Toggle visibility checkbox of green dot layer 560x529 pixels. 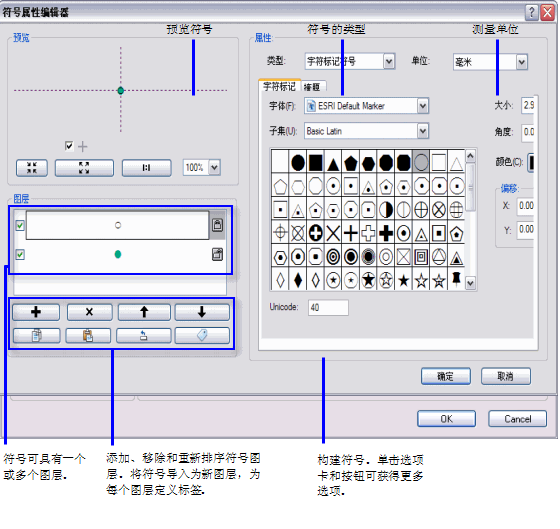point(20,255)
